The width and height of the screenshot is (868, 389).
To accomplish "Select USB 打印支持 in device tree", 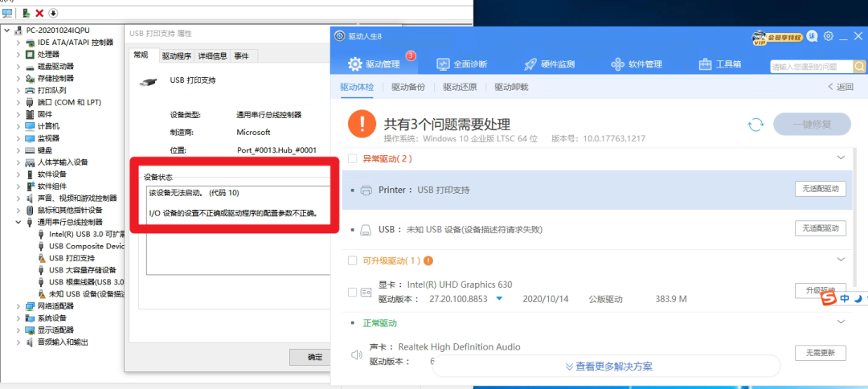I will pos(72,258).
